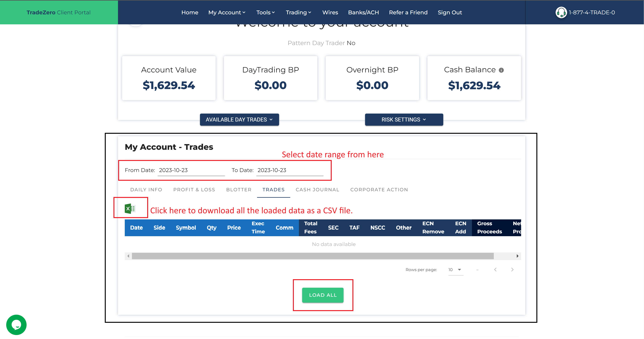Viewport: 644px width, 339px height.
Task: Click the Cash Balance info icon
Action: pyautogui.click(x=501, y=70)
